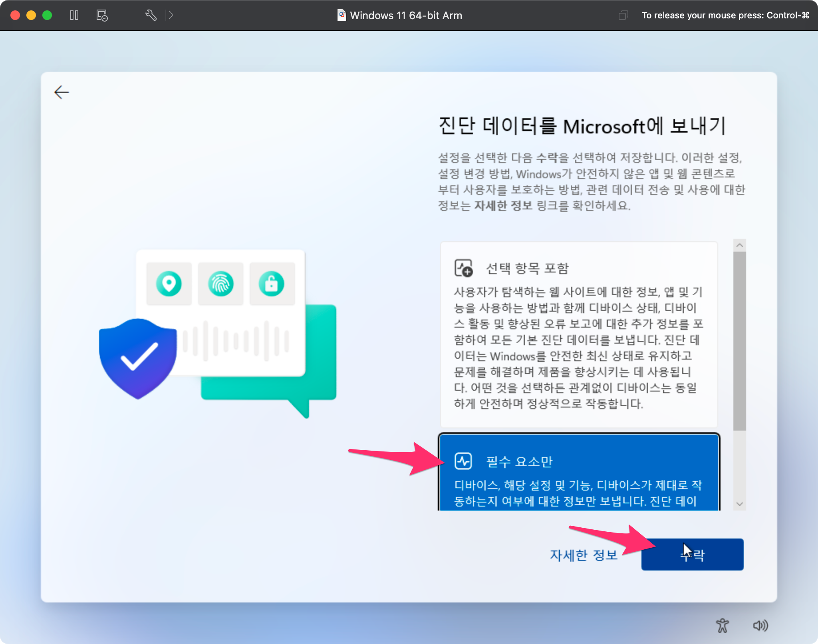Click the volume speaker icon
Image resolution: width=818 pixels, height=644 pixels.
(x=760, y=625)
